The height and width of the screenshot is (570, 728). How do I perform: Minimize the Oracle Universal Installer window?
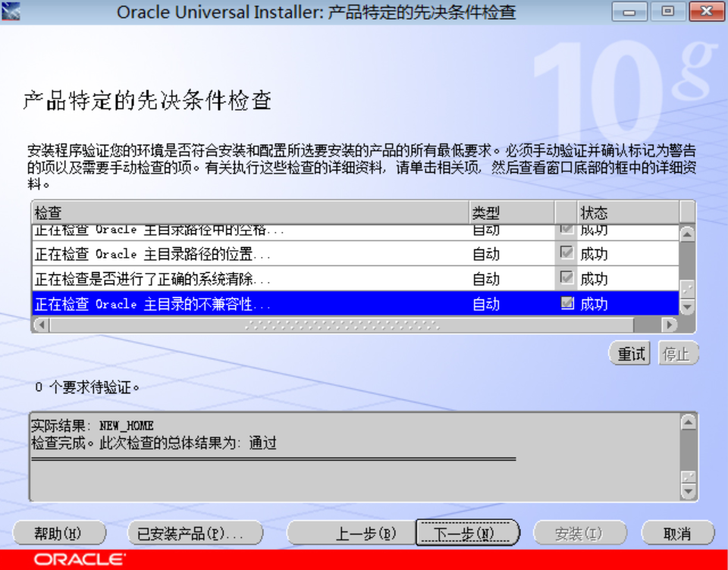tap(629, 11)
